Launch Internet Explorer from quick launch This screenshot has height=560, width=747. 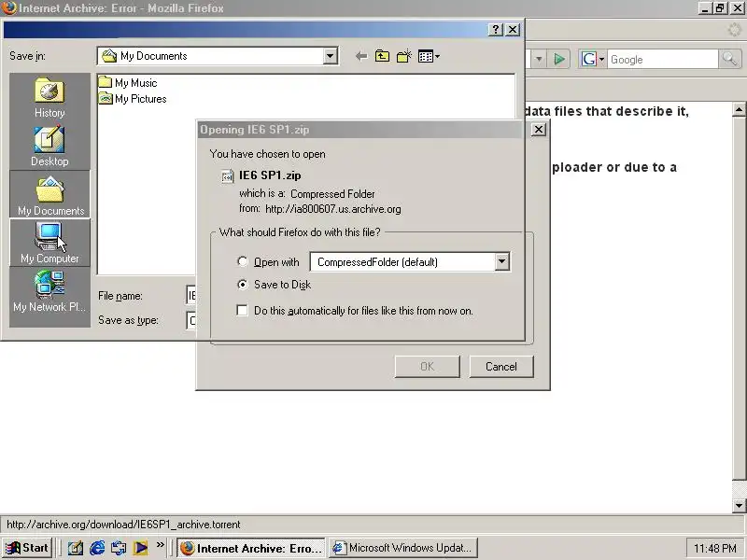tap(97, 548)
